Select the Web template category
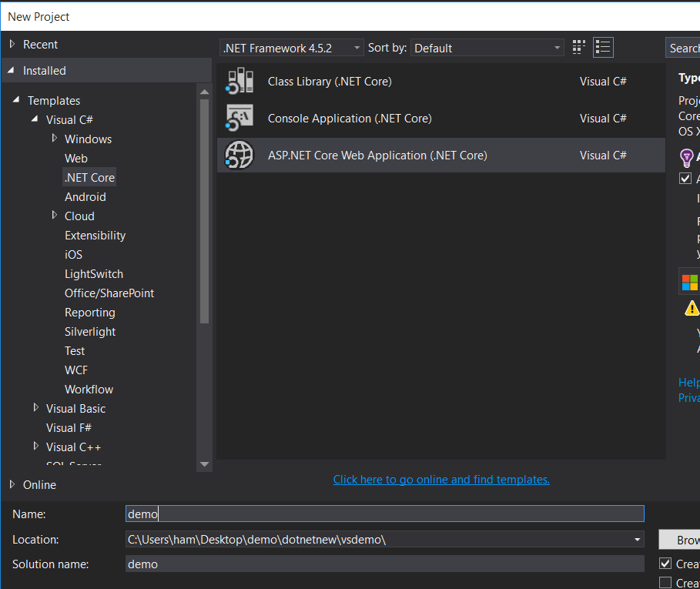The width and height of the screenshot is (700, 589). [x=76, y=159]
